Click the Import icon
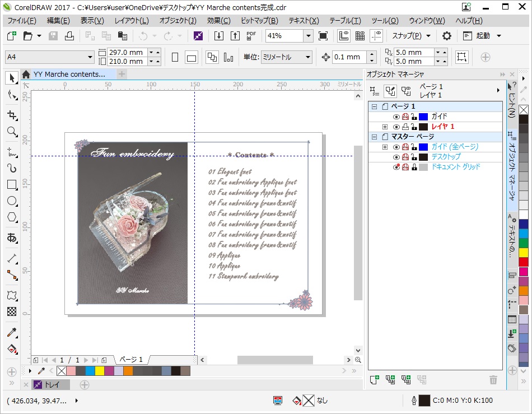This screenshot has width=532, height=414. 219,36
